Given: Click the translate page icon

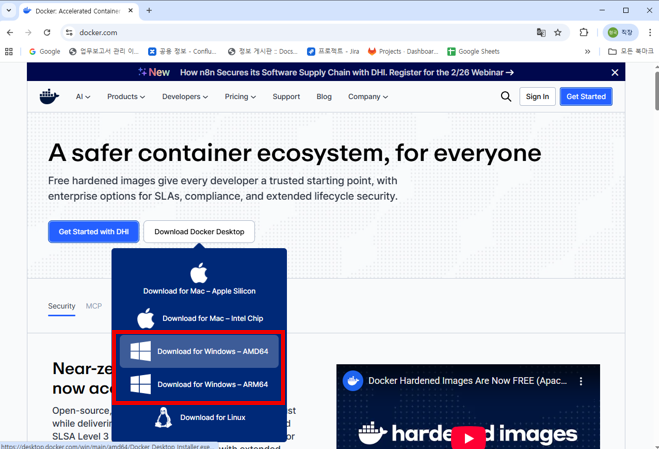Looking at the screenshot, I should [541, 32].
